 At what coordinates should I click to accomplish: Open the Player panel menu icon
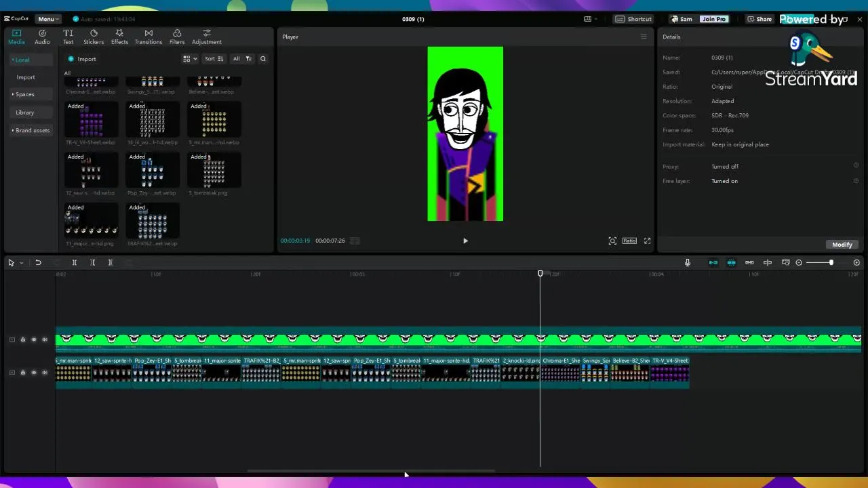point(644,37)
